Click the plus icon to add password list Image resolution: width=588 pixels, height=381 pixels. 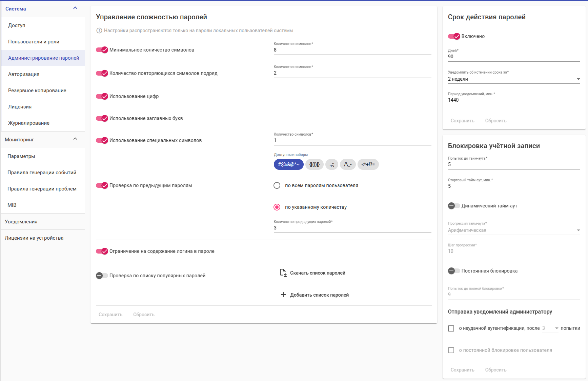283,295
